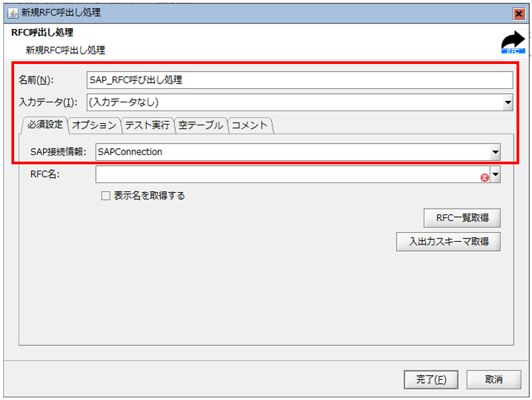Expand the SAP接続情報 combo box
The image size is (532, 400).
(495, 152)
